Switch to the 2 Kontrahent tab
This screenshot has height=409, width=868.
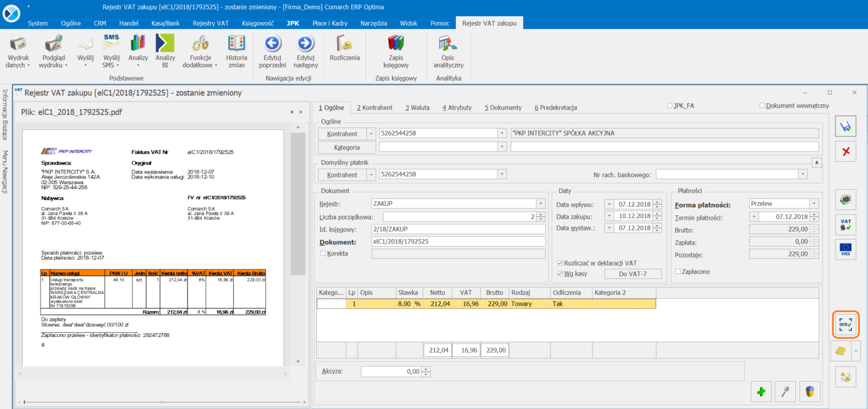[x=374, y=107]
